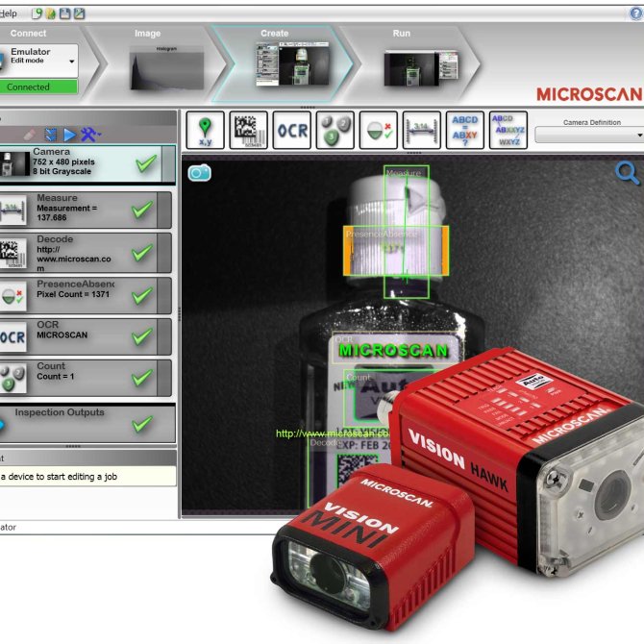Click the blue play triangle icon
The height and width of the screenshot is (644, 644).
[x=69, y=135]
